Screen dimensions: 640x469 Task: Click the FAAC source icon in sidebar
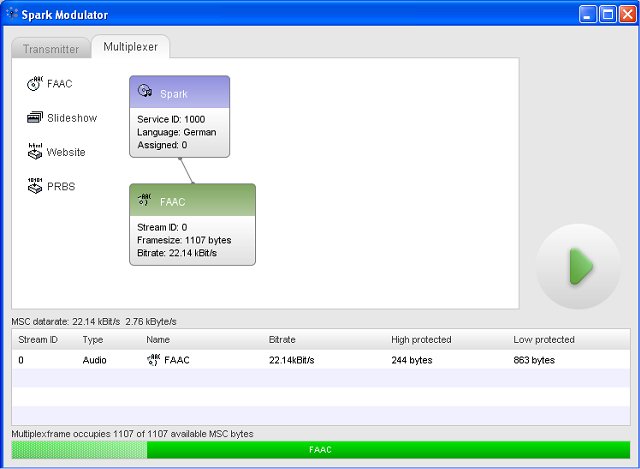point(35,84)
